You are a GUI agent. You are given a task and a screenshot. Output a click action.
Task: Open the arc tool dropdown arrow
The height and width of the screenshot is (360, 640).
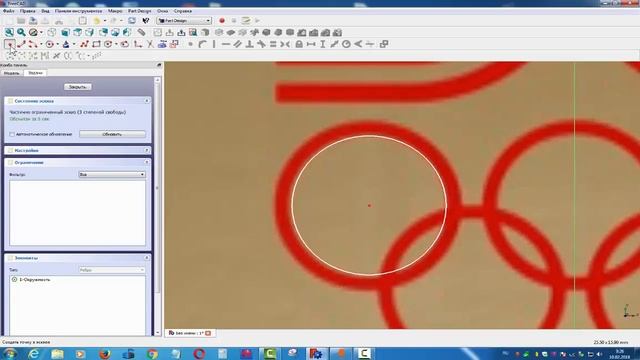tap(41, 44)
